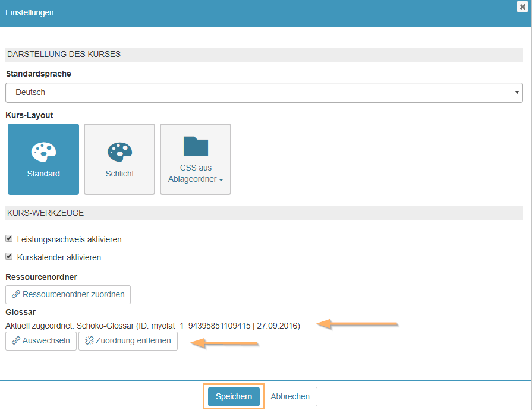Close the Einstellungen dialog with X
Screen dimensions: 532x410
coord(522,6)
